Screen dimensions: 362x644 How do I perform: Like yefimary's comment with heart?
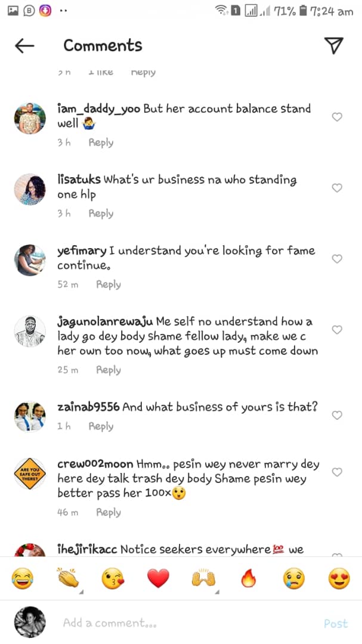pyautogui.click(x=337, y=259)
